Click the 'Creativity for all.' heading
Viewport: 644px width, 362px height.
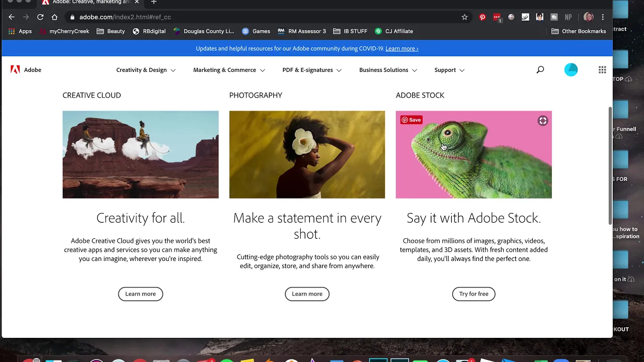(x=140, y=218)
